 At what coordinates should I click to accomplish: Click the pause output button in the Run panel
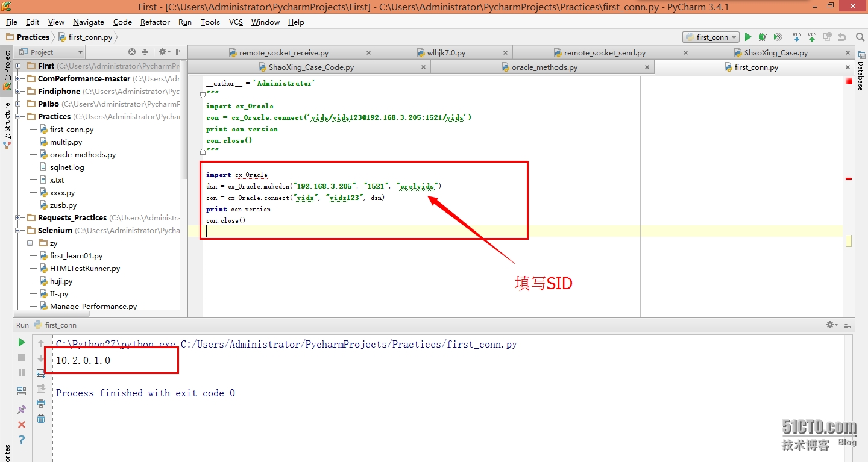22,372
